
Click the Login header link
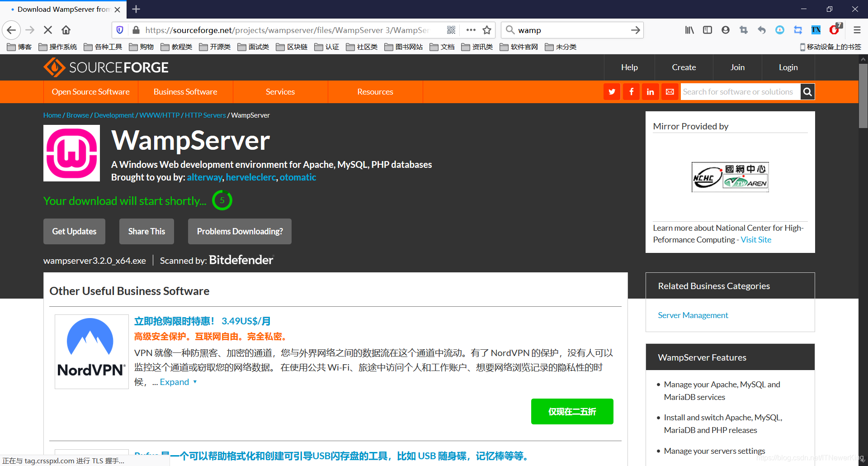click(788, 67)
